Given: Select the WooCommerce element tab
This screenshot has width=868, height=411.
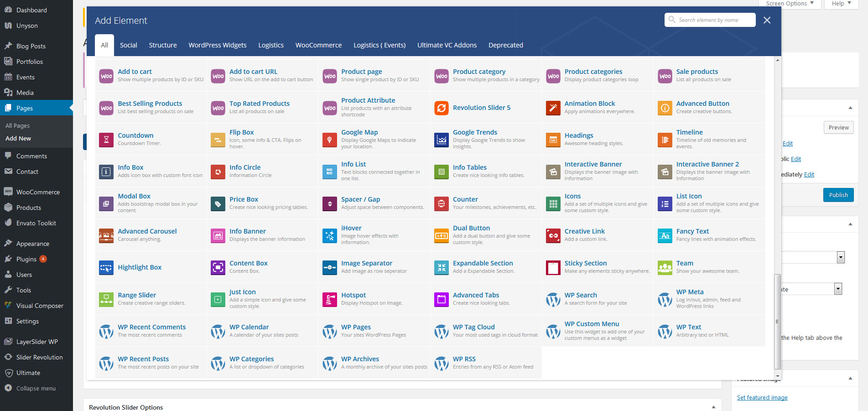Looking at the screenshot, I should (318, 45).
